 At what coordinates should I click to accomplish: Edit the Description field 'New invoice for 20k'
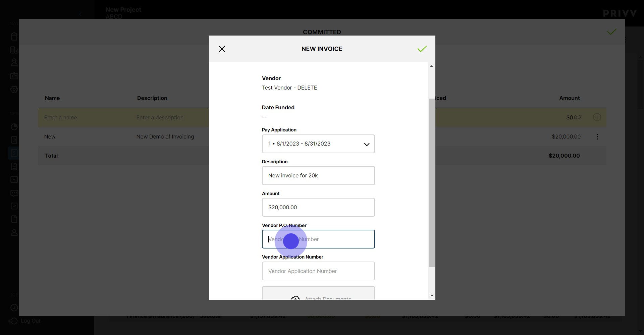(x=318, y=176)
